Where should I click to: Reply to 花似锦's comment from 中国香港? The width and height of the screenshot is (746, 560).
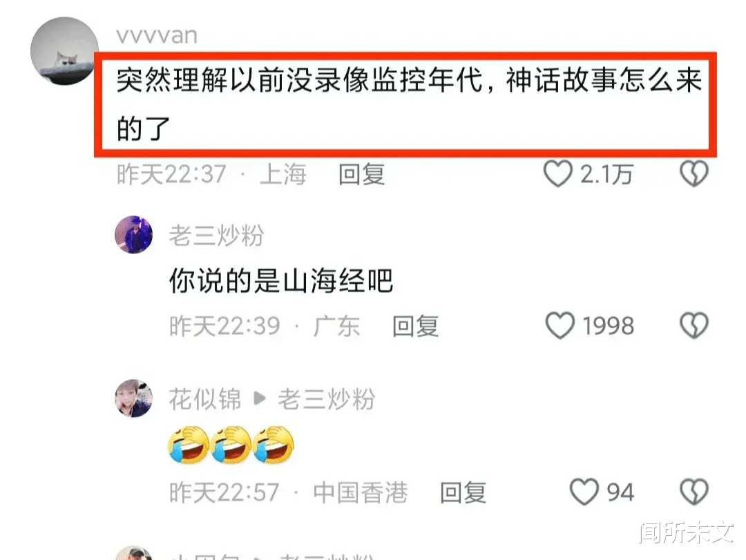pos(463,492)
